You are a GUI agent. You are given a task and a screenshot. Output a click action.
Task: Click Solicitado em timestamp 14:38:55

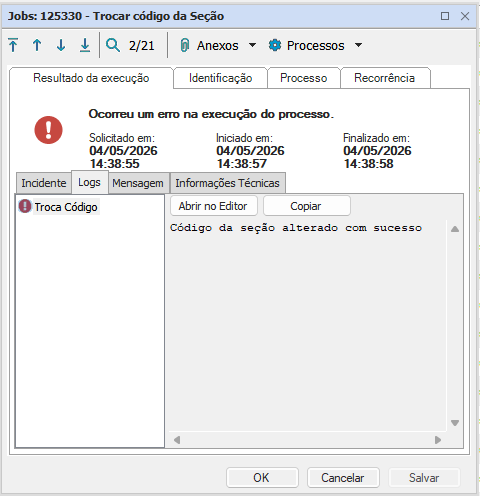click(x=114, y=164)
